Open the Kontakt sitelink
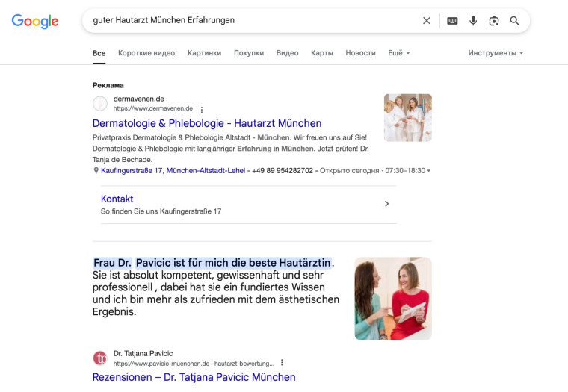568x392 pixels. click(117, 199)
